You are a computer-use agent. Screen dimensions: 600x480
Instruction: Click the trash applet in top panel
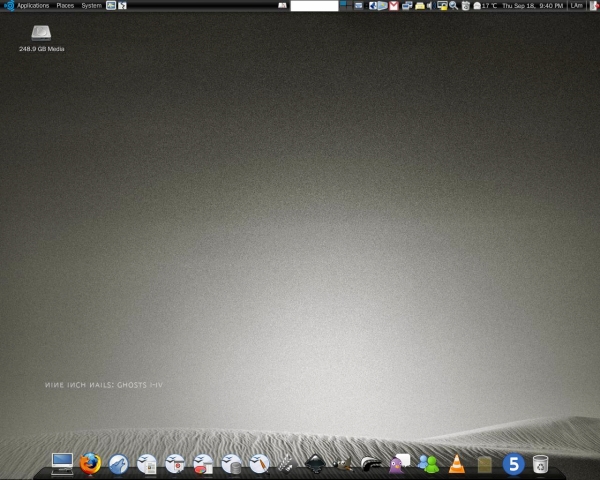coord(465,6)
